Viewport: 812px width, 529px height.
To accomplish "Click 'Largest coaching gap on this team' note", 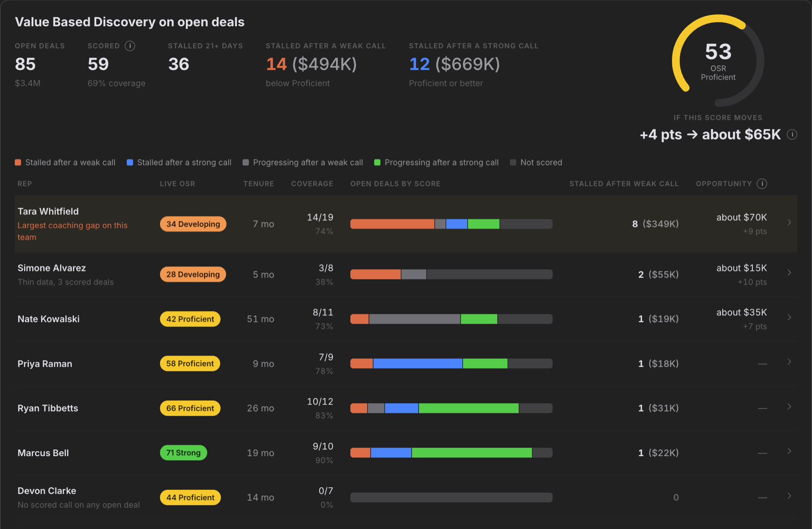I will (x=72, y=231).
